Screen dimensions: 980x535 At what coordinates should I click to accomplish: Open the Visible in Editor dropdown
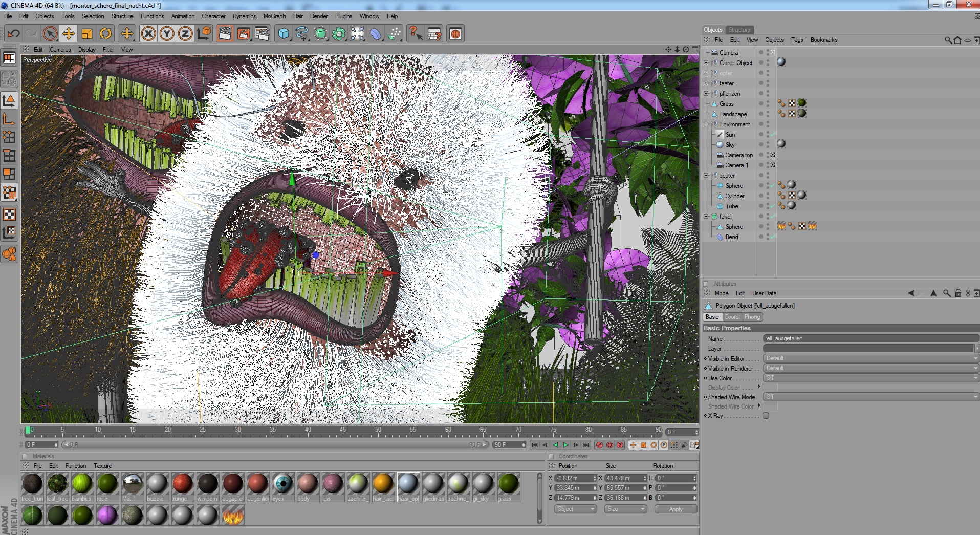click(x=870, y=358)
